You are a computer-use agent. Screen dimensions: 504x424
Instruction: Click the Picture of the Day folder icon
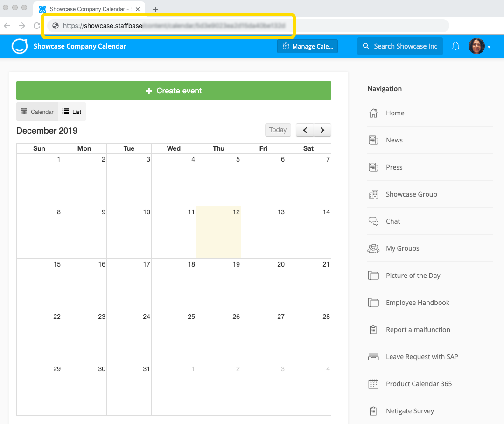coord(373,276)
